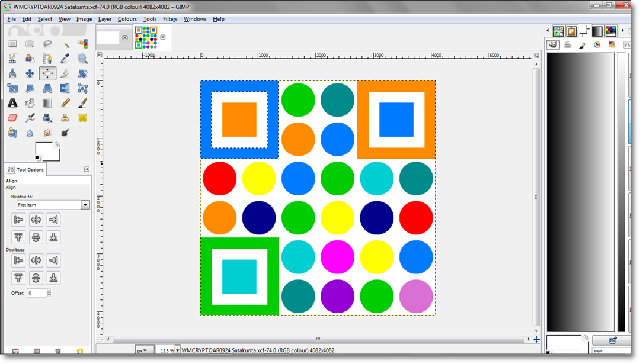Viewport: 640px width, 364px height.
Task: Pick the Colour Picker eyedropper tool
Action: (65, 59)
